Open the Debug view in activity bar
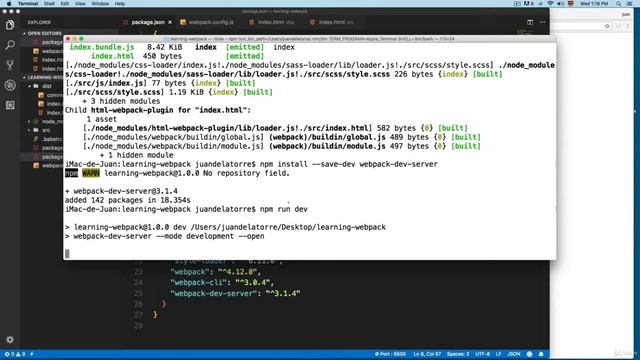Screen dimensions: 640x360 (10, 85)
